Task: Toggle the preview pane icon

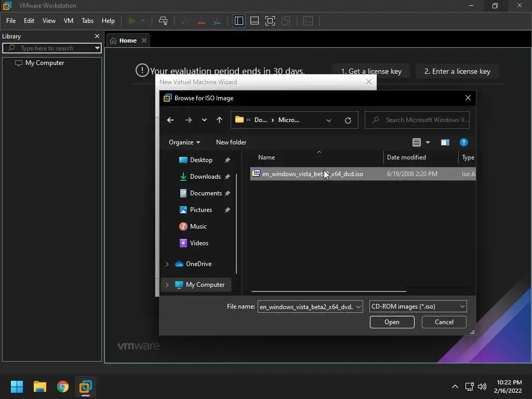Action: click(445, 142)
